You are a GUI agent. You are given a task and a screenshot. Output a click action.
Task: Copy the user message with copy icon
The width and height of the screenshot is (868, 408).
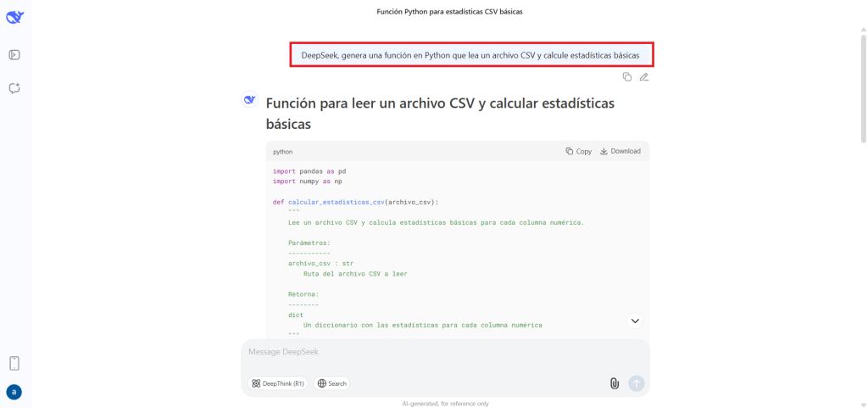click(x=626, y=77)
